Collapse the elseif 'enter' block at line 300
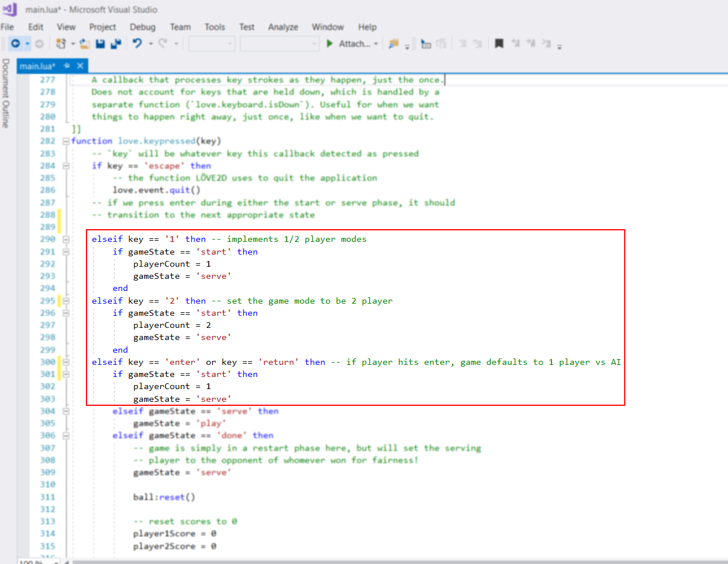Viewport: 728px width, 564px height. point(66,362)
